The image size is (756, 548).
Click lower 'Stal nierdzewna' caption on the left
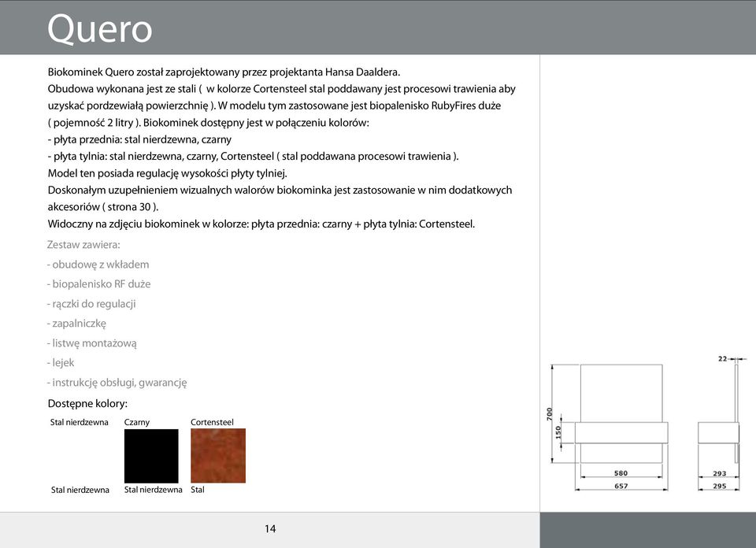[x=80, y=491]
